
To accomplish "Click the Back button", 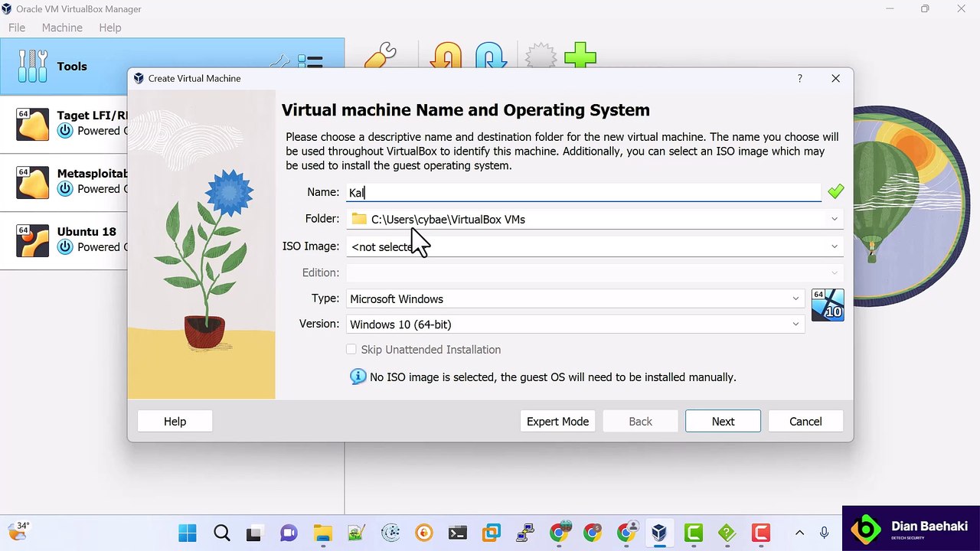I will coord(640,421).
